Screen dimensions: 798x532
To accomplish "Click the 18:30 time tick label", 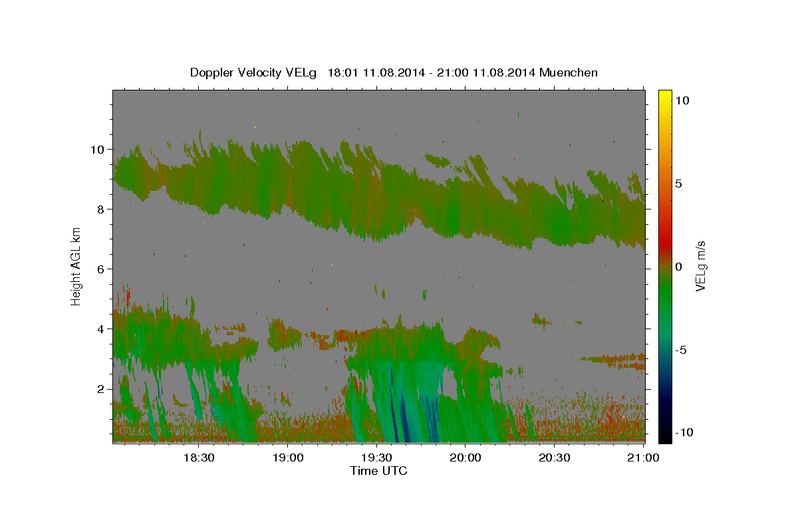I will 199,458.
